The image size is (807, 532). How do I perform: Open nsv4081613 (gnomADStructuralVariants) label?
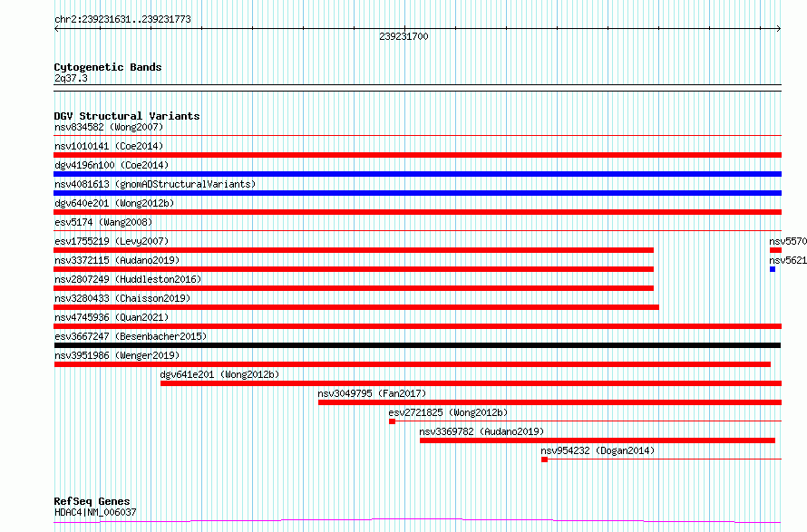pos(155,184)
